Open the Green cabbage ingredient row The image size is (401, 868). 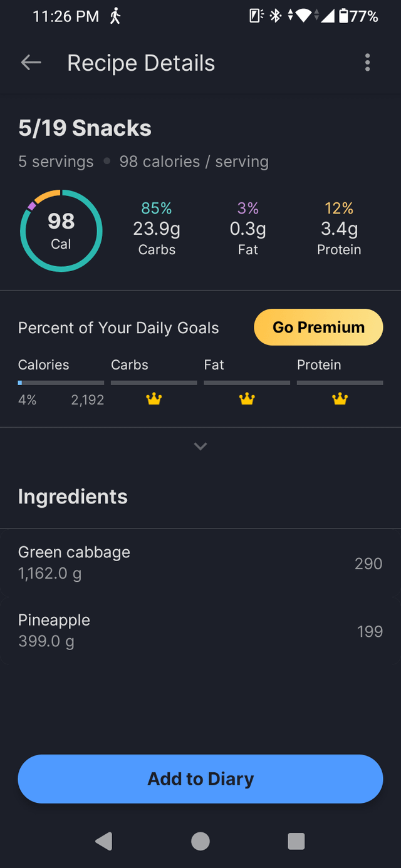(200, 562)
